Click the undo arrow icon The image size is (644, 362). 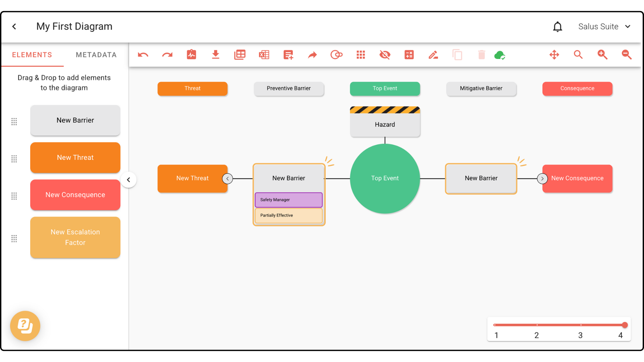[x=143, y=55]
